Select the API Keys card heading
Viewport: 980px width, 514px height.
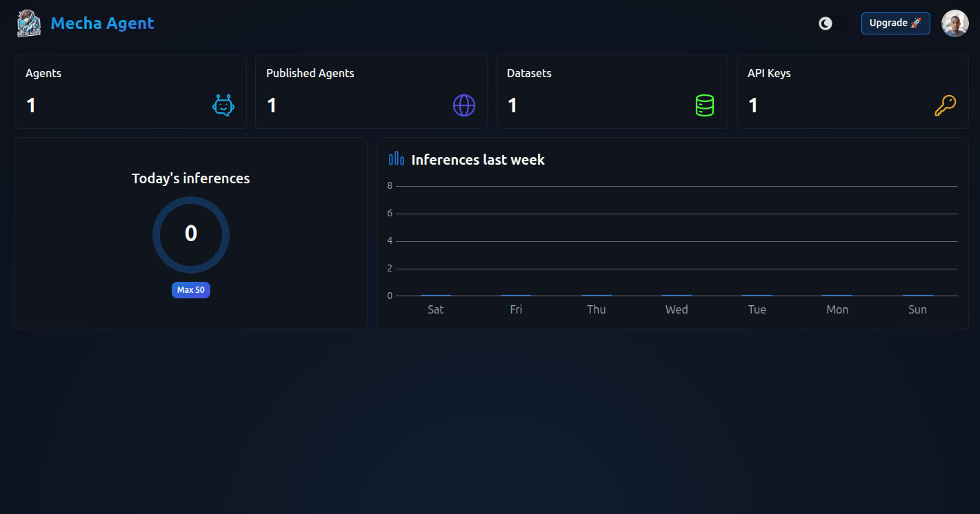[x=769, y=73]
